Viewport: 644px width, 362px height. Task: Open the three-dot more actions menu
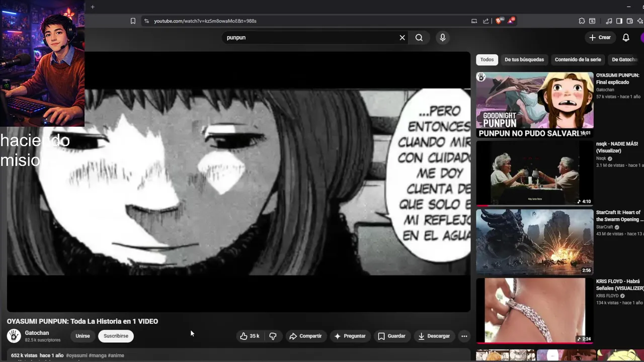(464, 336)
